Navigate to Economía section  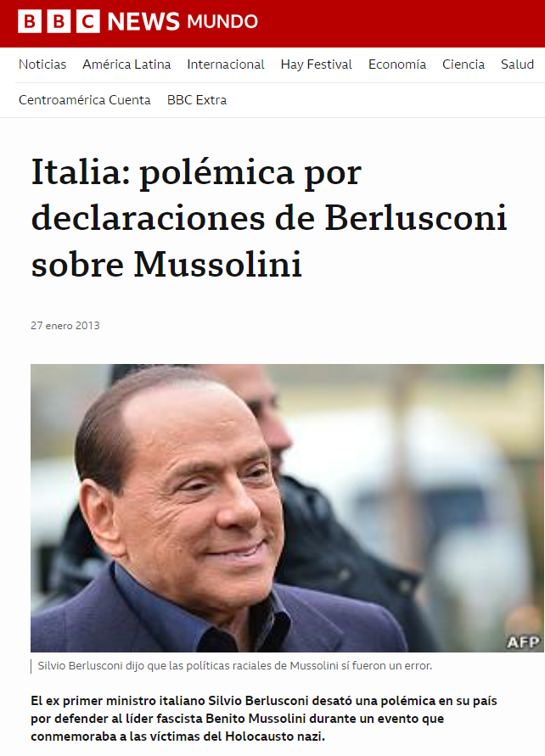(x=397, y=64)
